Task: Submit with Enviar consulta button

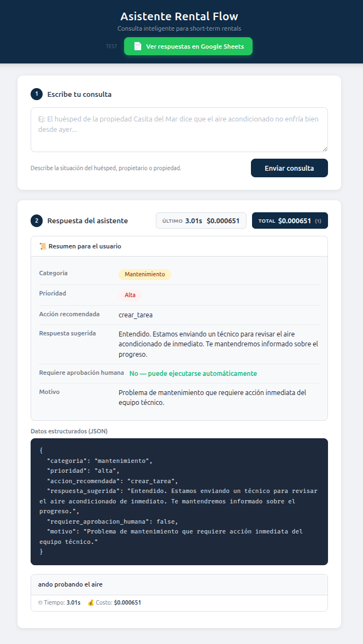Action: (x=289, y=168)
